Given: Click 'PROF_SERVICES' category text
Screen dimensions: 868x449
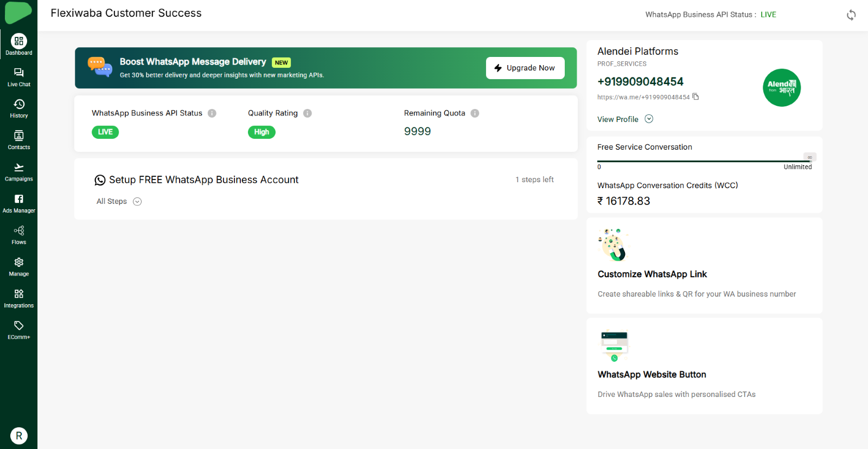Looking at the screenshot, I should point(622,64).
